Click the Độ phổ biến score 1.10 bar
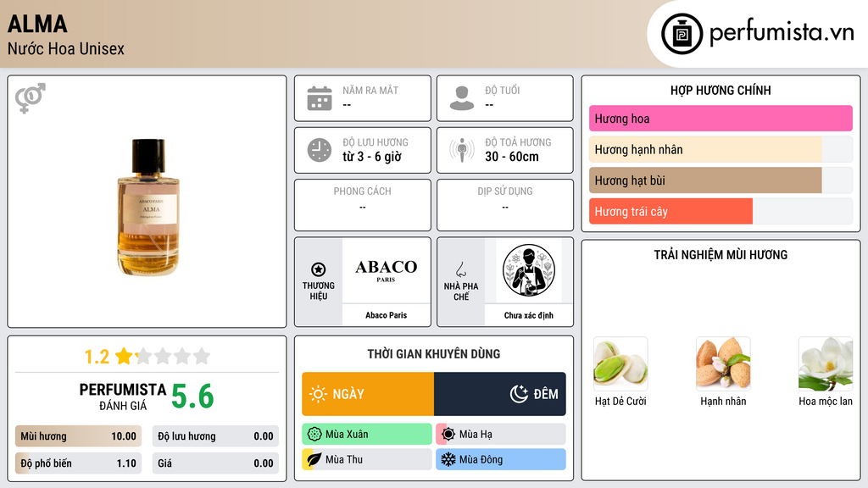This screenshot has height=488, width=868. click(x=79, y=463)
